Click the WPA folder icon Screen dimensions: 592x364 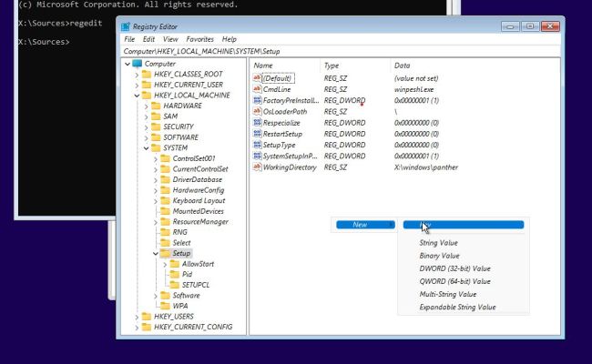[166, 306]
